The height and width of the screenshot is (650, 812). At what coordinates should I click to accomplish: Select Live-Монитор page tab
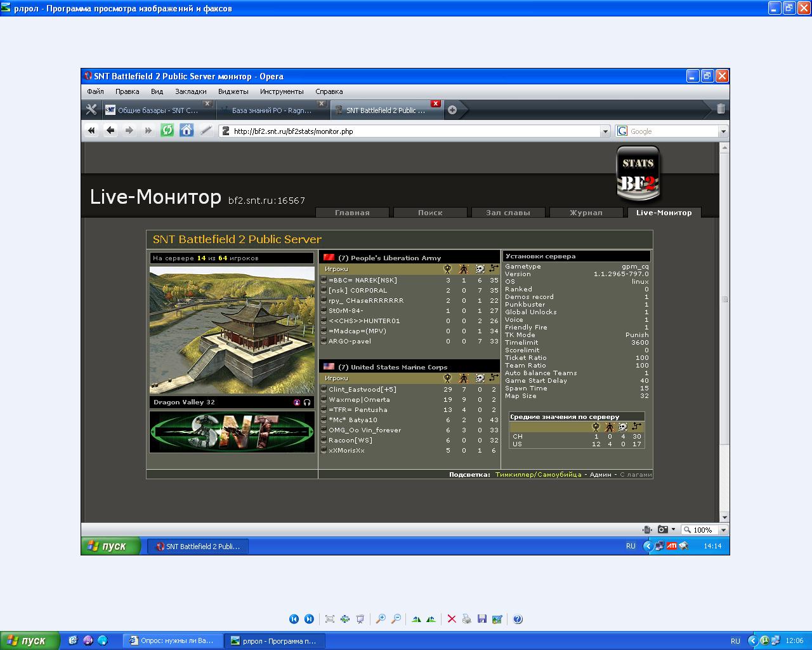tap(664, 213)
